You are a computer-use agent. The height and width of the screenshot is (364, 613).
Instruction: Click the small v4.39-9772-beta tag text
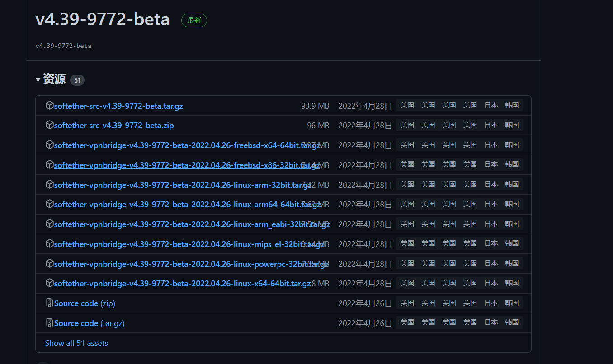pyautogui.click(x=63, y=46)
